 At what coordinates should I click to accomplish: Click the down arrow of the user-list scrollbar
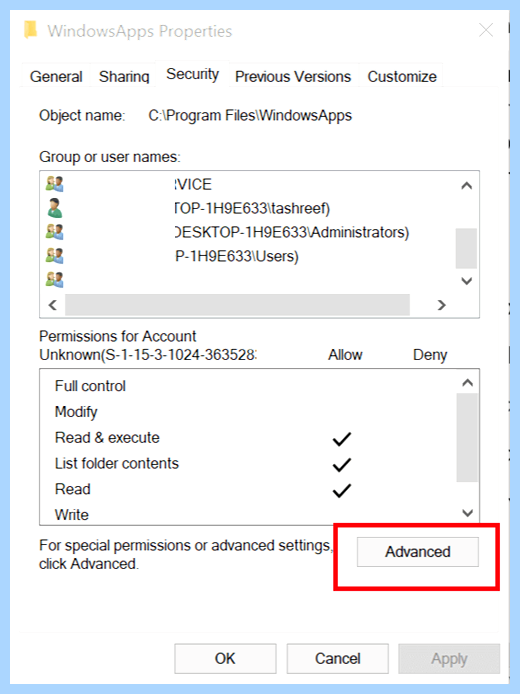point(466,281)
